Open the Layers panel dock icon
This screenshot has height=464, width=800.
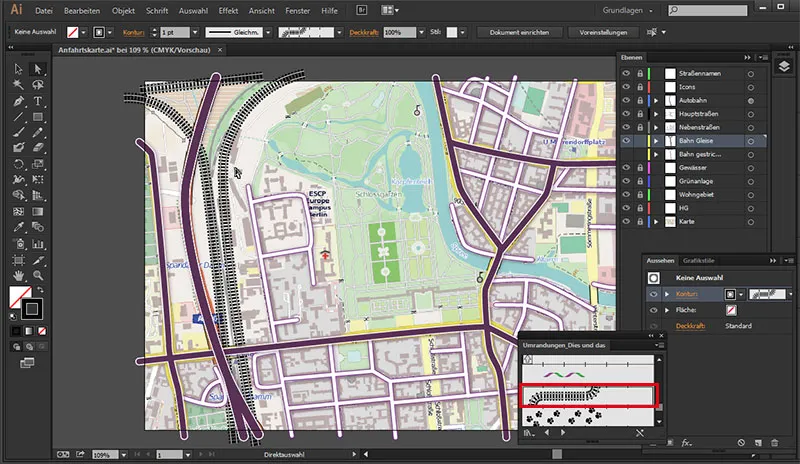[784, 66]
